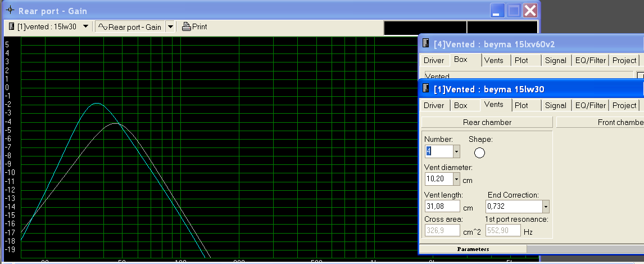The width and height of the screenshot is (644, 264).
Task: Maximize the Rear port - Gain window
Action: pyautogui.click(x=514, y=10)
